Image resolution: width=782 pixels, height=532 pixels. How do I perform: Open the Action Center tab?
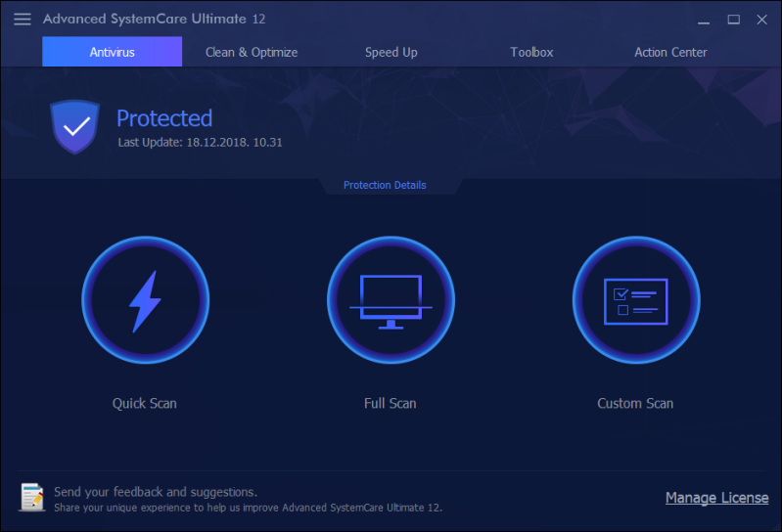(x=670, y=52)
